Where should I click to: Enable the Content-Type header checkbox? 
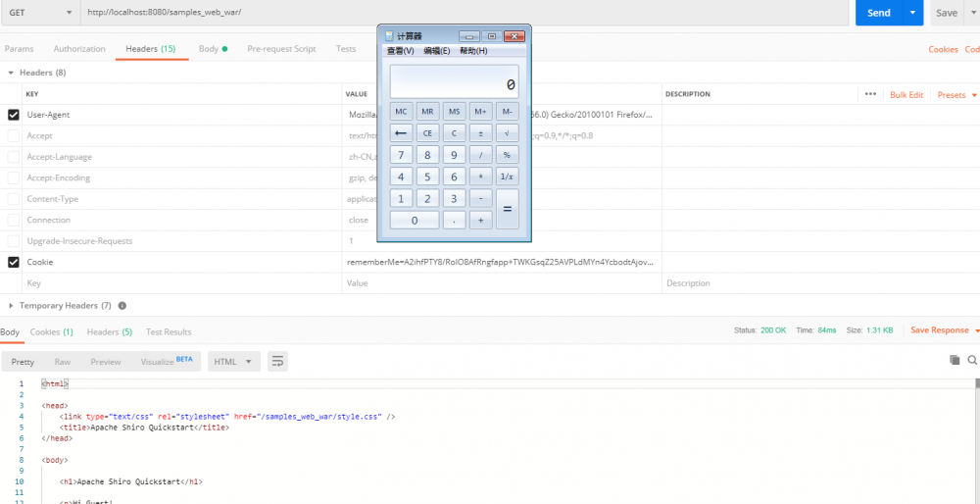pos(13,199)
